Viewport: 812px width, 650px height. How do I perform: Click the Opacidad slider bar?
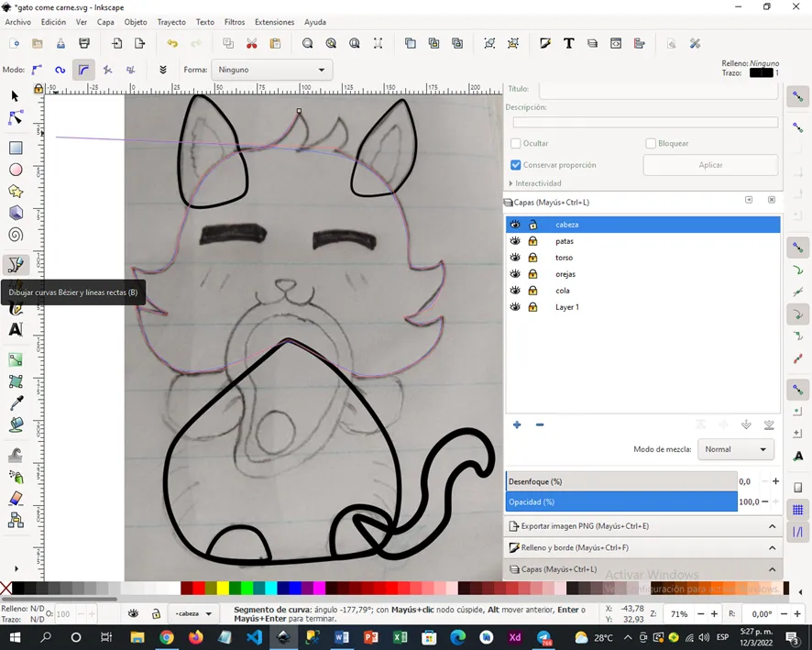[x=620, y=501]
